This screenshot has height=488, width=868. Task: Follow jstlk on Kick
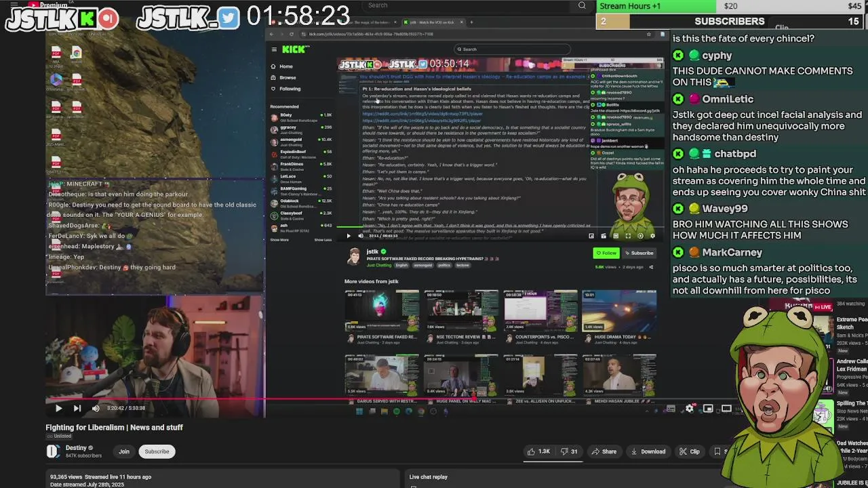(606, 253)
